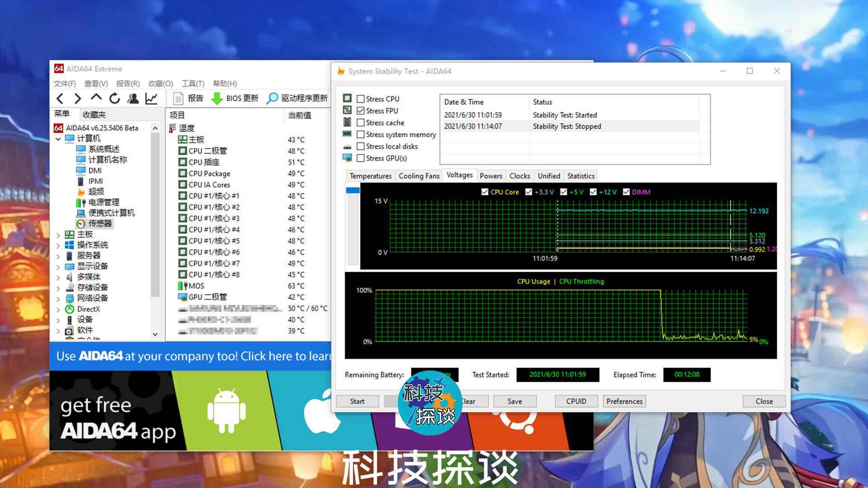Uncheck the Stress FPU checkbox
This screenshot has width=868, height=488.
click(360, 111)
